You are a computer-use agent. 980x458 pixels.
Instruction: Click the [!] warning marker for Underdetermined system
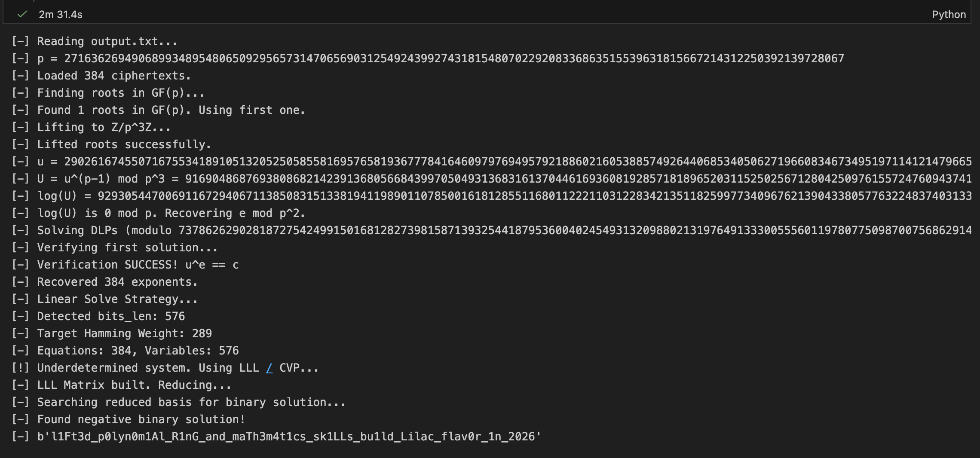tap(20, 368)
